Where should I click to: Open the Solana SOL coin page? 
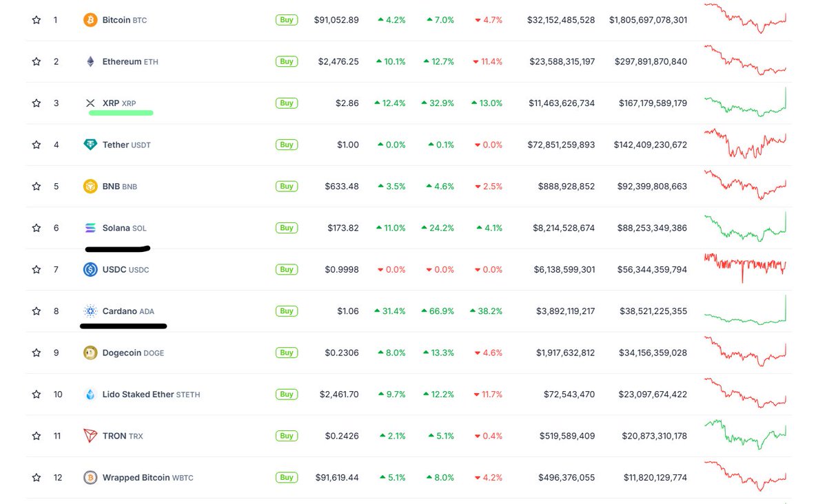(125, 228)
